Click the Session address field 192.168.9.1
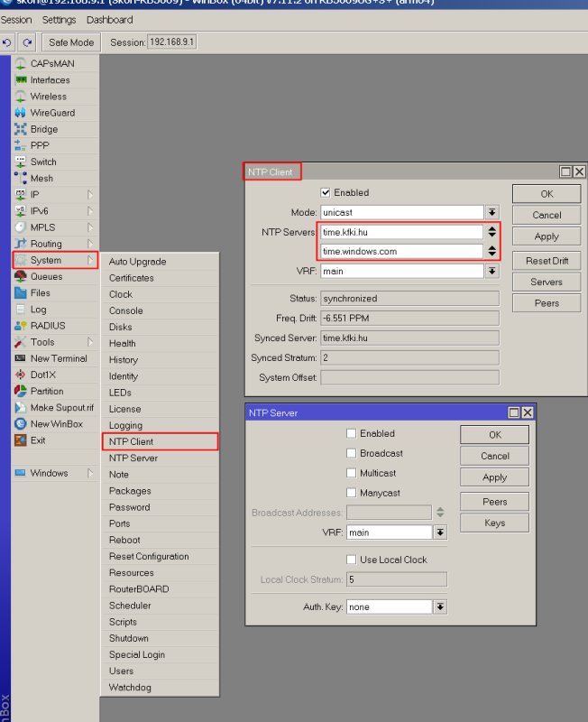The image size is (588, 722). [x=172, y=42]
